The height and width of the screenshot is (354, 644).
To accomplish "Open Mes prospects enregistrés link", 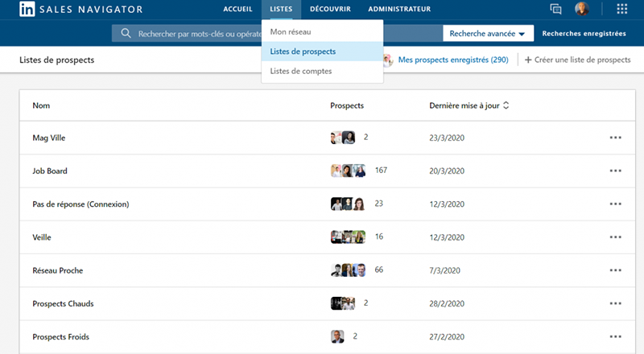I will coord(453,60).
